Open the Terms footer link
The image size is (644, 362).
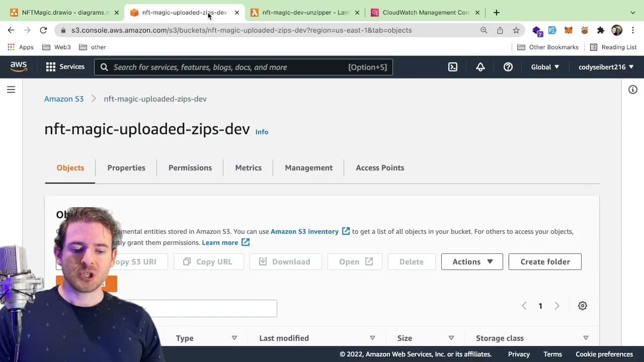pos(552,354)
